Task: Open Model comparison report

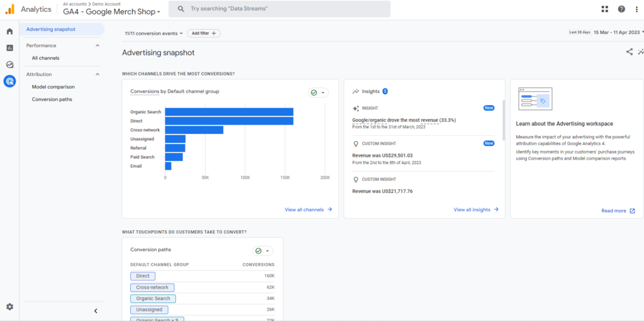Action: [53, 87]
